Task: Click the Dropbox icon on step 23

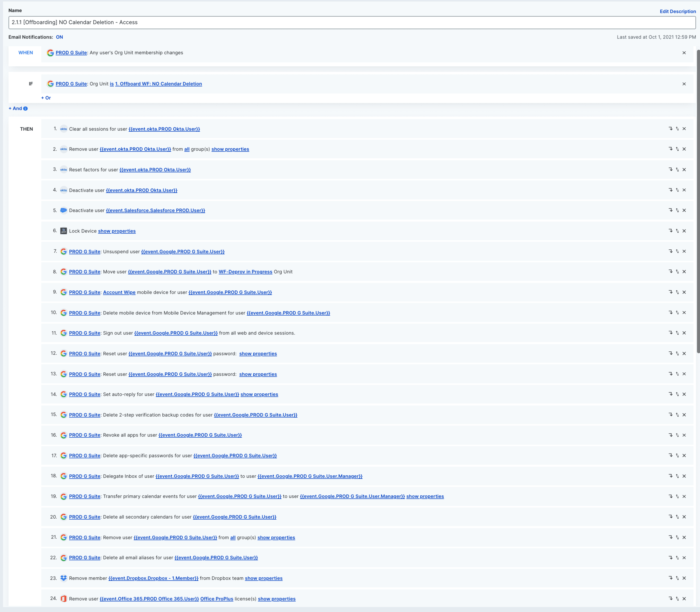Action: point(63,578)
